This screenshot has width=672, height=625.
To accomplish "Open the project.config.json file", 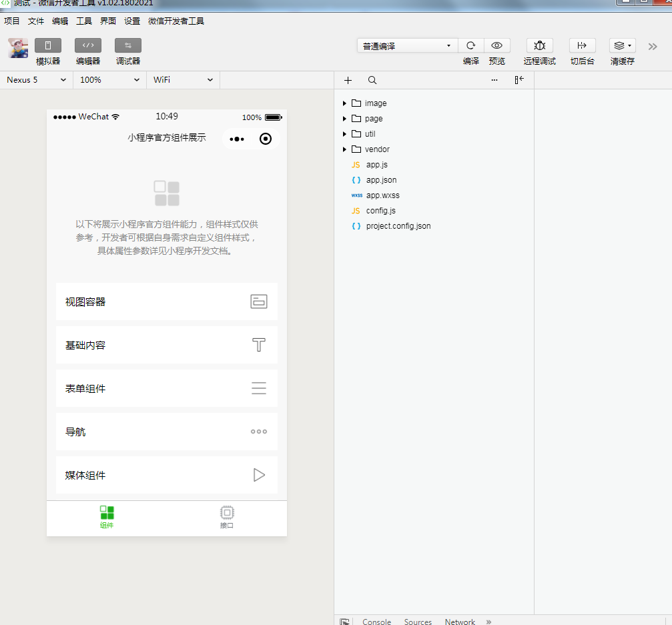I will coord(434,226).
